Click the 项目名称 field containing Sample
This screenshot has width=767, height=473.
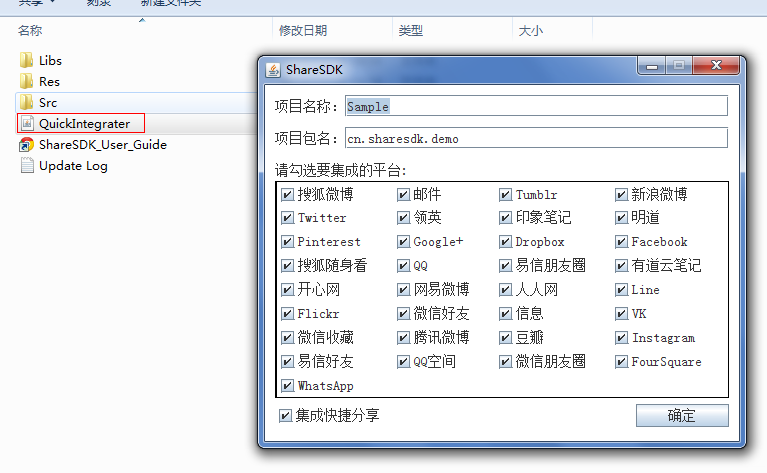point(536,106)
